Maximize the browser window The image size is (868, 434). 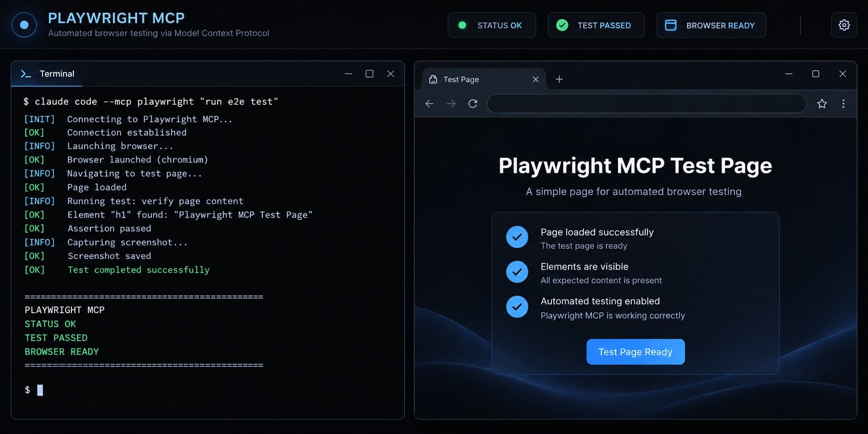click(816, 74)
